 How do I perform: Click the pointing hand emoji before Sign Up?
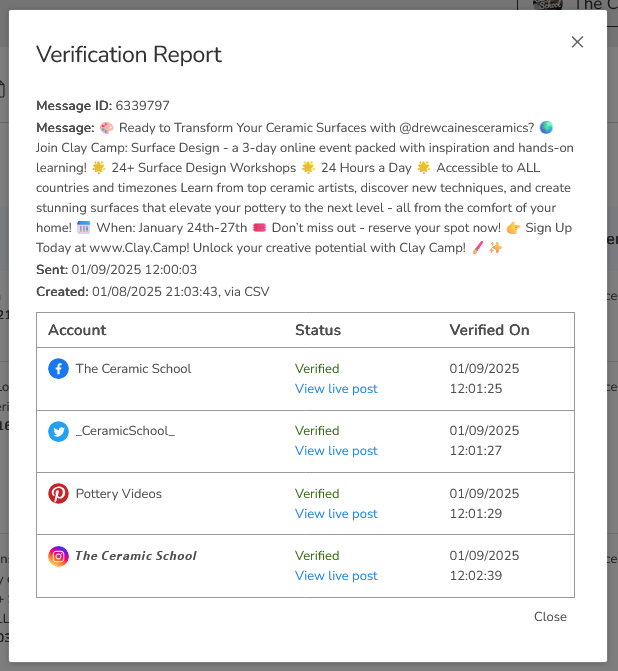click(513, 228)
